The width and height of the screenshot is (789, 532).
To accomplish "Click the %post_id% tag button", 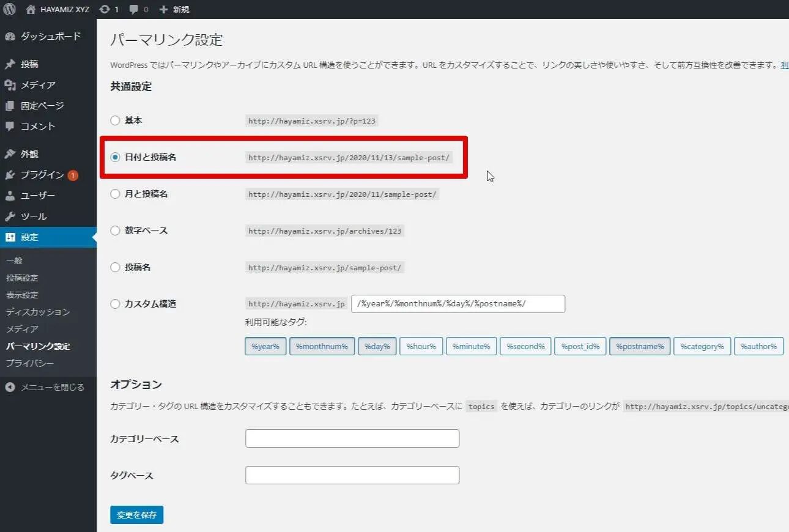I will tap(580, 347).
